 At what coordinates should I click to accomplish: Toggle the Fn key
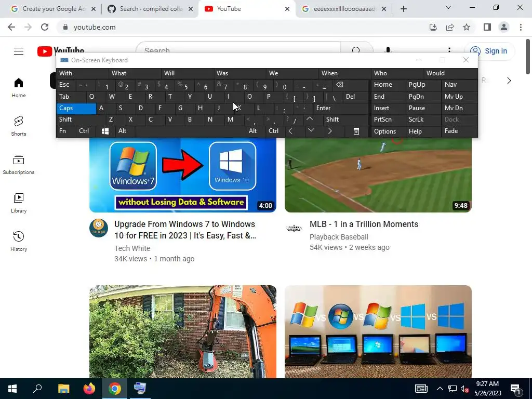pos(66,131)
